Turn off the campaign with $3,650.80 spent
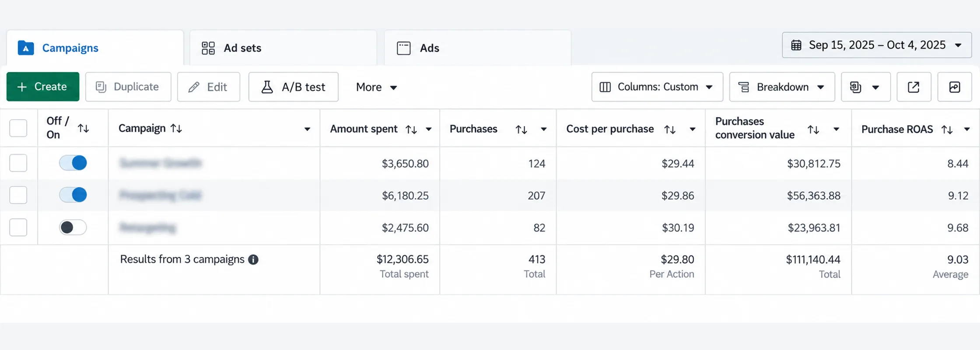This screenshot has height=350, width=980. 73,163
